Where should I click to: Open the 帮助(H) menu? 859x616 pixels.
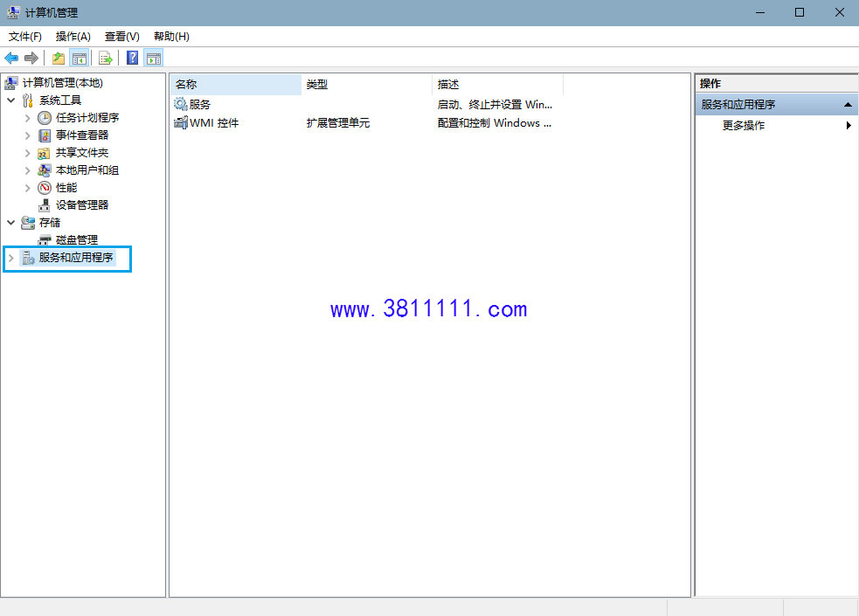(171, 37)
